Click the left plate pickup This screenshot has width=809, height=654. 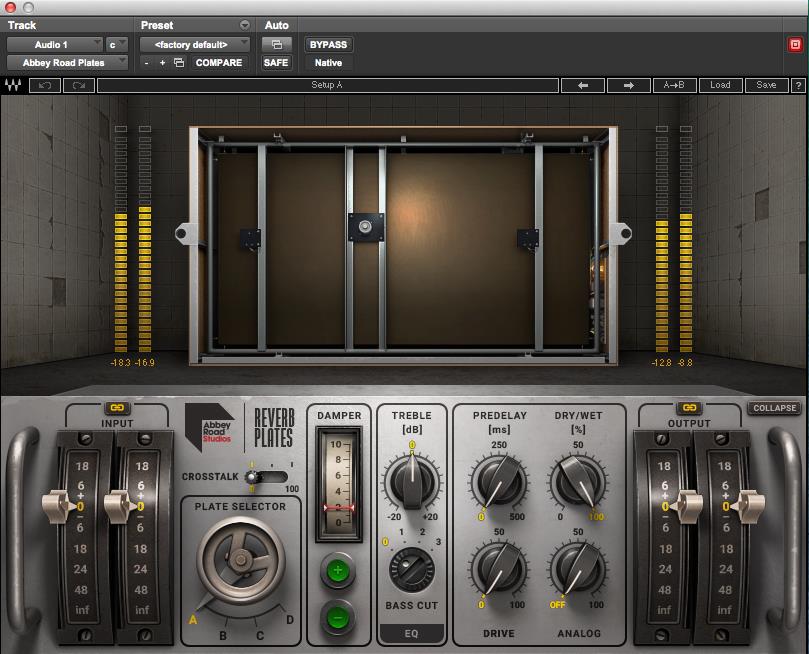point(250,240)
